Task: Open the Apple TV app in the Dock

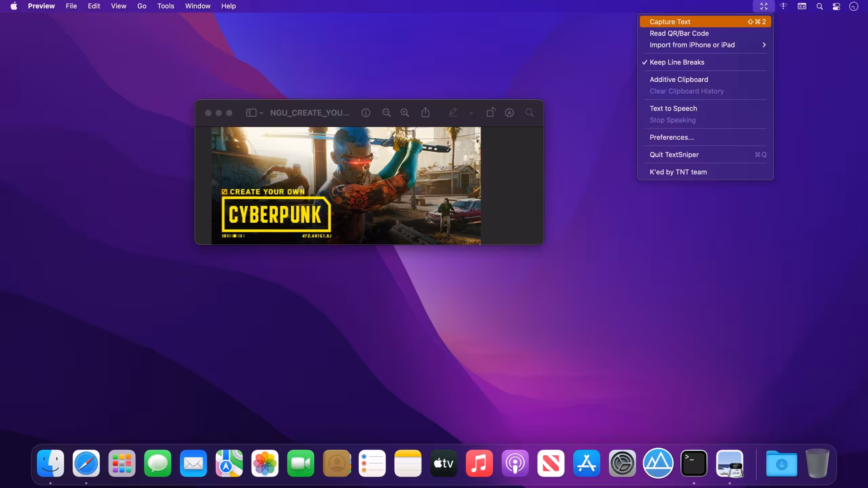Action: [444, 463]
